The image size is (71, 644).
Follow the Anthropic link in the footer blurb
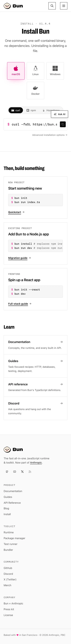coord(36,463)
